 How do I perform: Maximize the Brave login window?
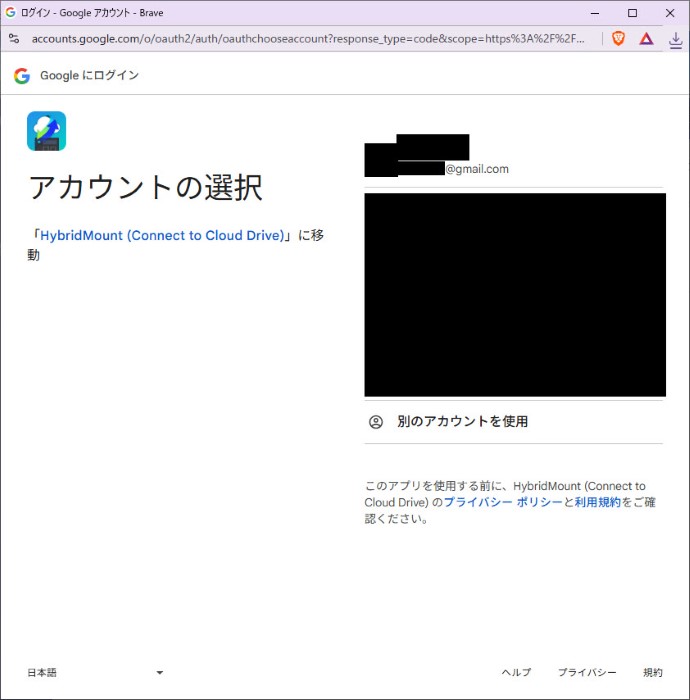632,13
